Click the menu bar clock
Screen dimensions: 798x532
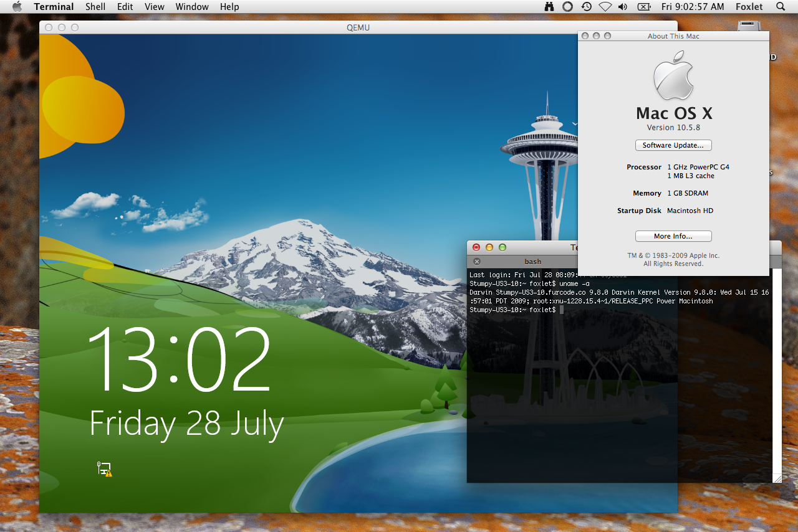coord(693,7)
